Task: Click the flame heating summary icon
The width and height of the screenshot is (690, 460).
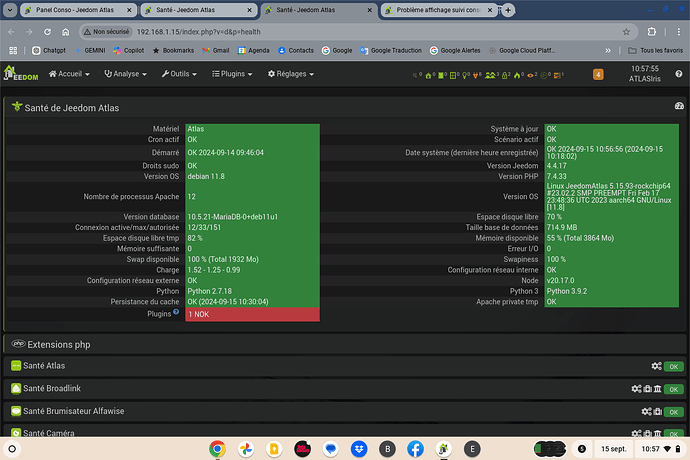Action: click(x=517, y=76)
